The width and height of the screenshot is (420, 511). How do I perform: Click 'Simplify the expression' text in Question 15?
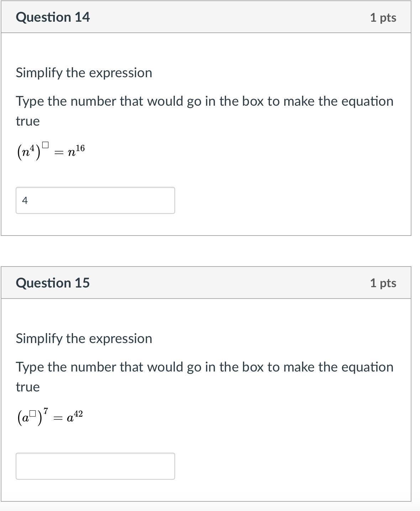84,338
